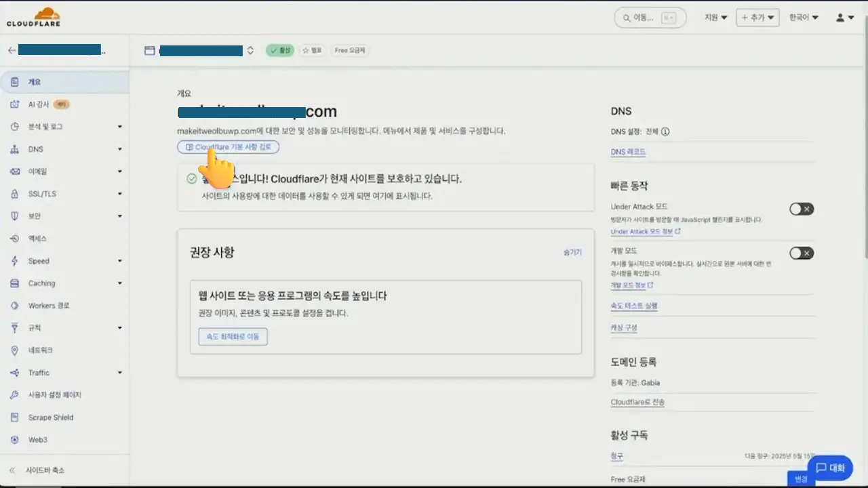Click the Free 요금제 badge
Viewport: 868px width, 488px height.
click(x=351, y=51)
